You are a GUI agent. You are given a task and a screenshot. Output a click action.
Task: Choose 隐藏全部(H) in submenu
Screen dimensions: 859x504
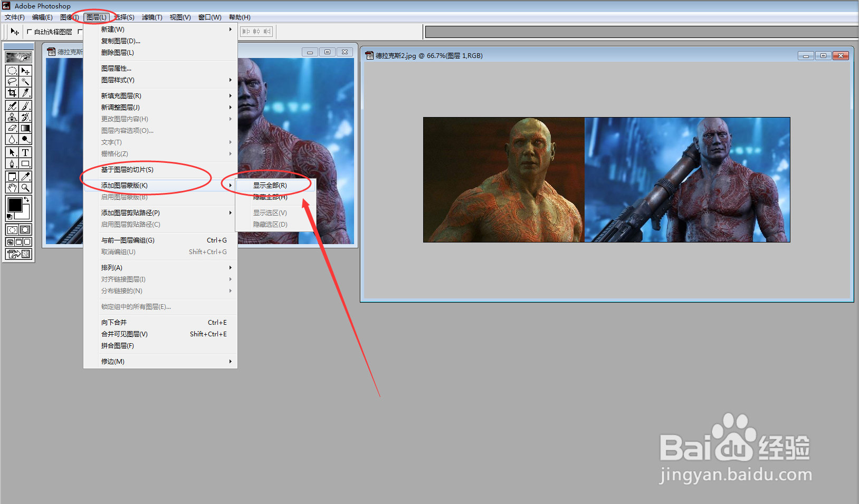click(x=275, y=197)
